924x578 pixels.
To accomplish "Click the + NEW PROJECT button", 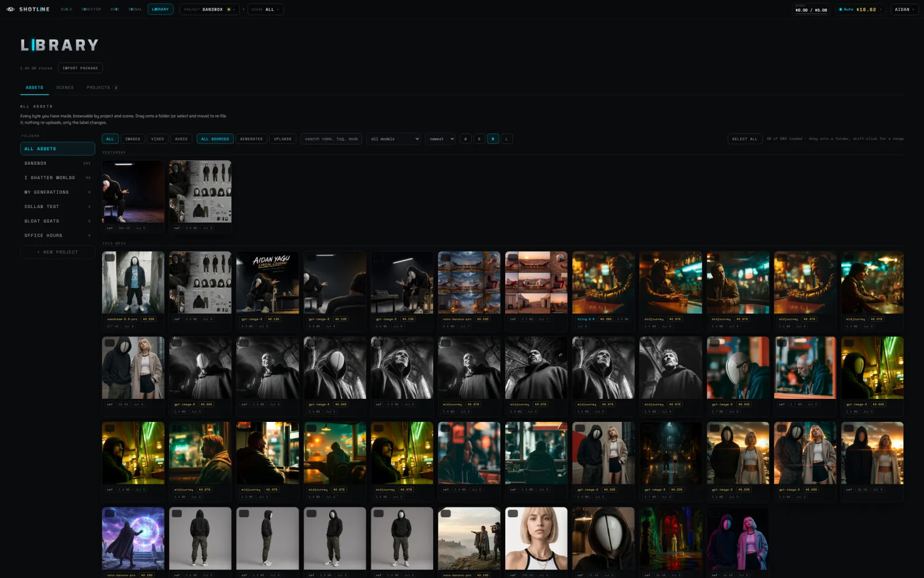I will (58, 252).
